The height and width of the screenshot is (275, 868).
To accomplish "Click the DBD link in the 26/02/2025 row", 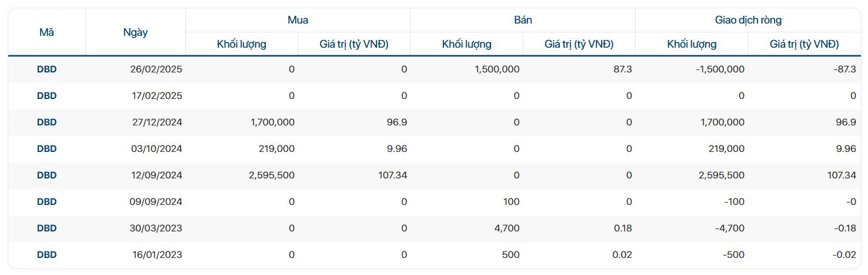I will click(x=47, y=69).
